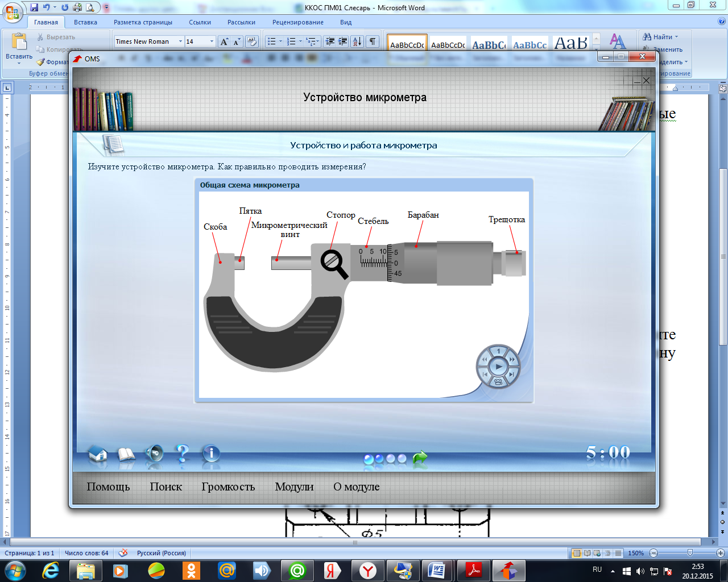
Task: Click the Помощь button
Action: click(108, 487)
